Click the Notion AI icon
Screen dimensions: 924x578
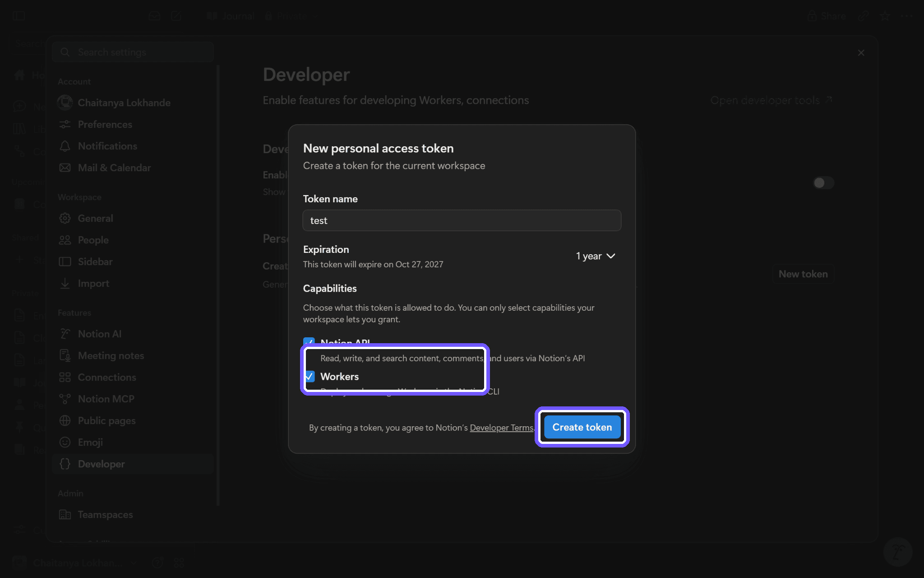click(x=65, y=334)
